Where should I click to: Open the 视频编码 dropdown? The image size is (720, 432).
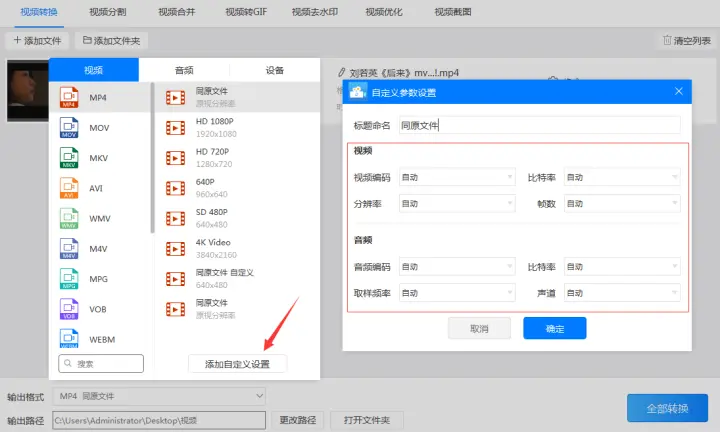(457, 177)
